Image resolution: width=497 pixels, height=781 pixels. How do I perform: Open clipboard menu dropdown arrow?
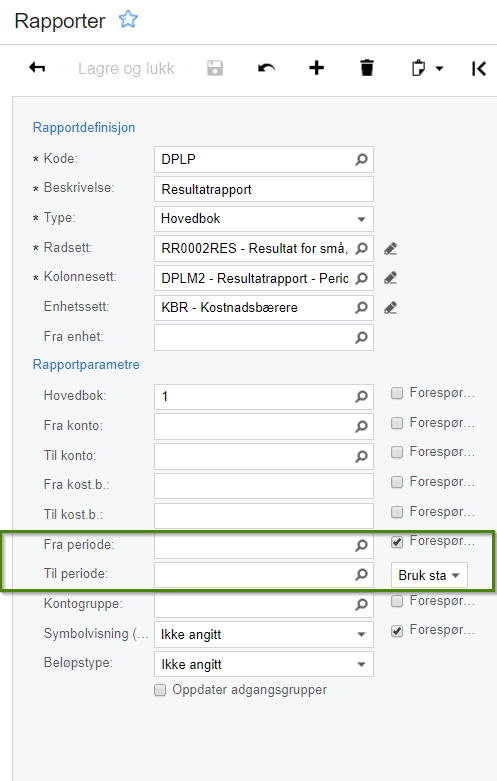[439, 68]
